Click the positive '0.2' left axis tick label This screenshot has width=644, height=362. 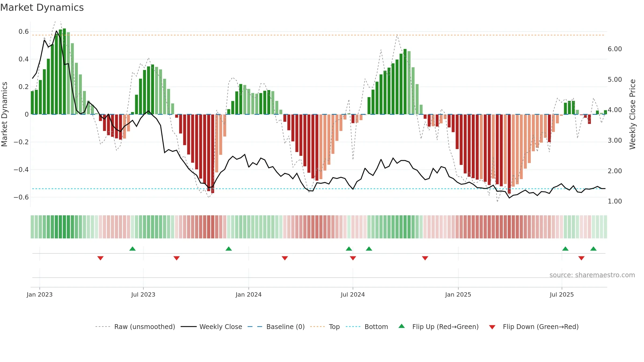(x=24, y=87)
